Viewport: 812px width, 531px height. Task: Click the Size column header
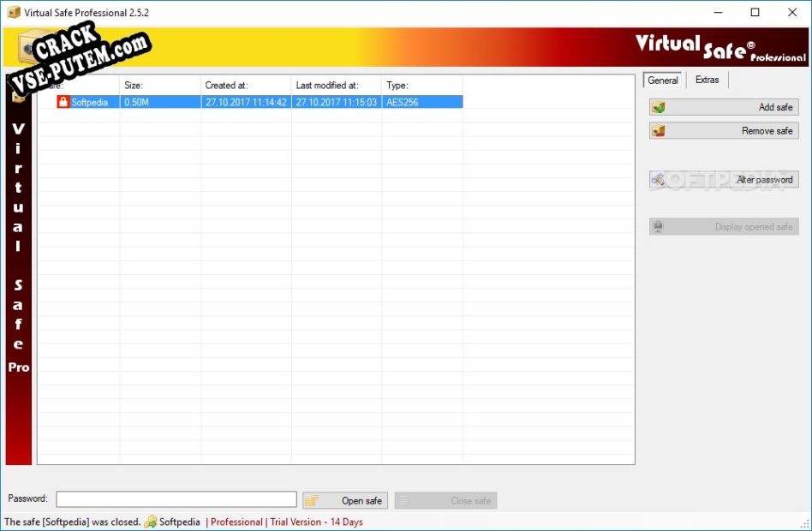click(160, 86)
